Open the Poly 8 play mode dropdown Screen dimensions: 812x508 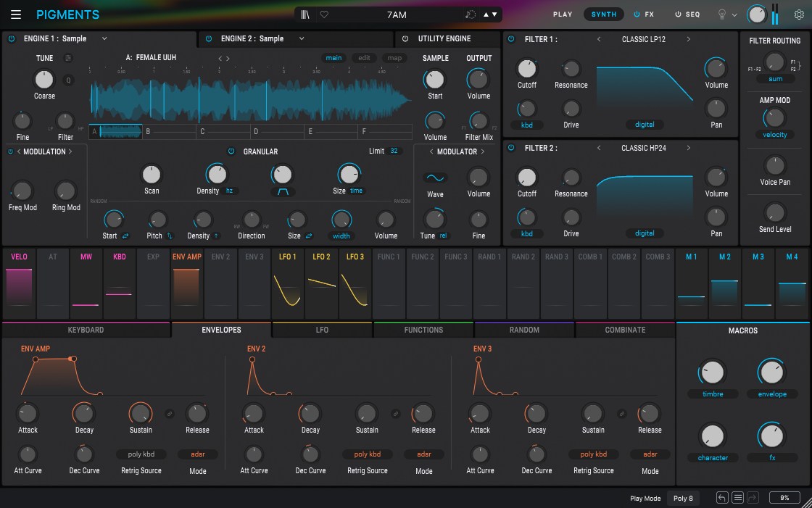(683, 499)
